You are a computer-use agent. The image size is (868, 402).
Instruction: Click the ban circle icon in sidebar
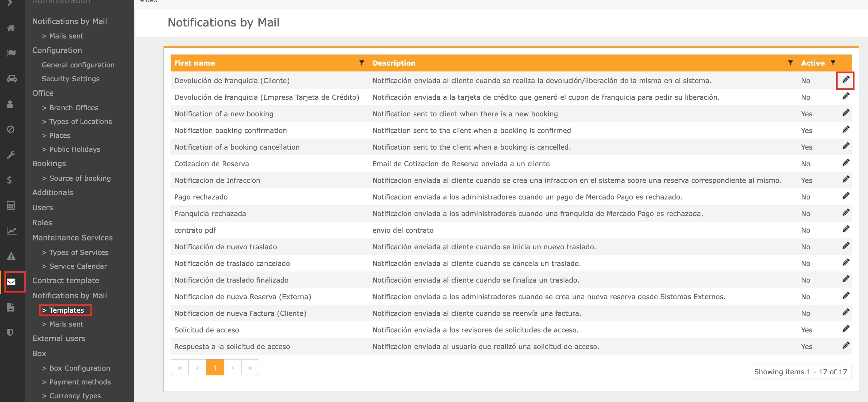tap(10, 129)
